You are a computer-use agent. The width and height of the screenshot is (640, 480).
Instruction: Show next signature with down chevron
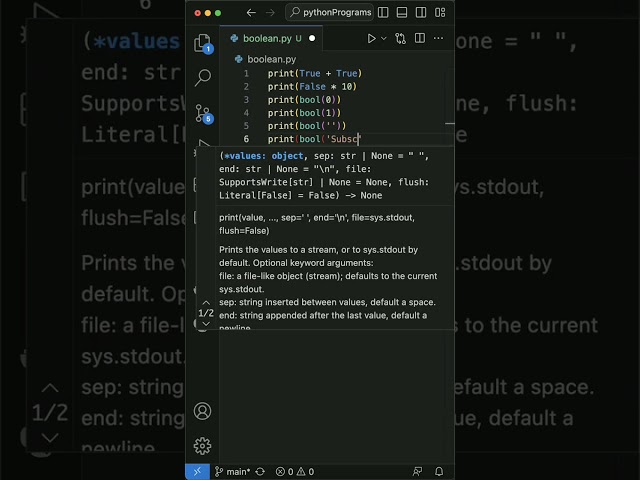[x=206, y=324]
